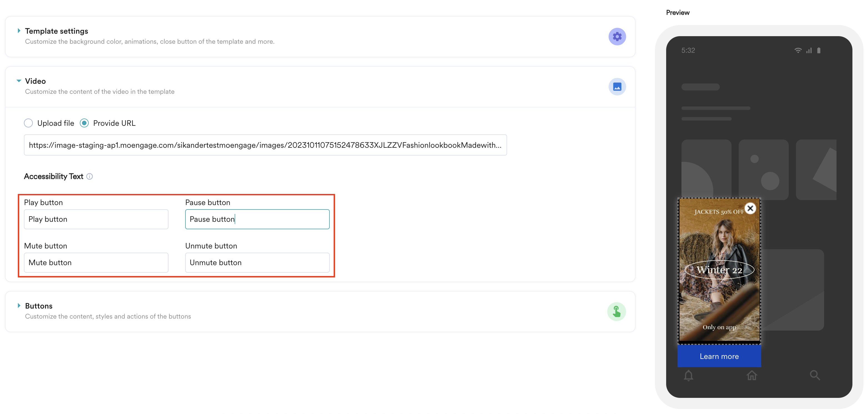The width and height of the screenshot is (868, 414).
Task: Select the Upload file radio option
Action: [x=29, y=123]
